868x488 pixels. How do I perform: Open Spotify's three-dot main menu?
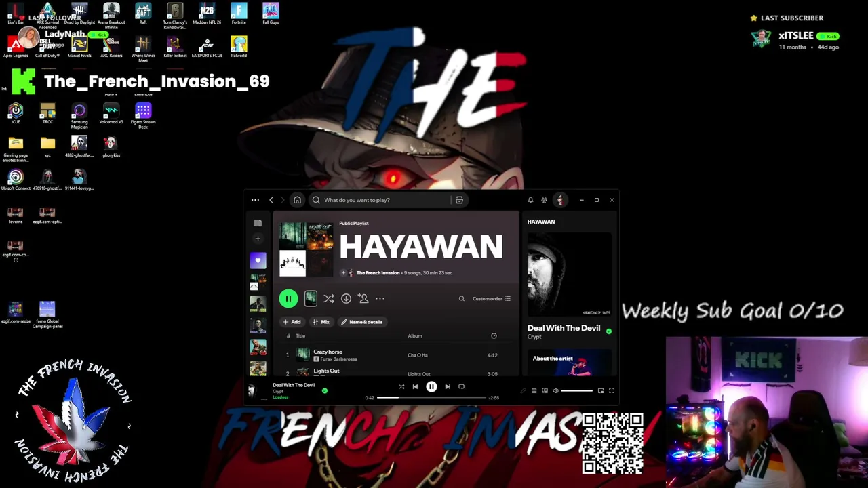coord(255,200)
